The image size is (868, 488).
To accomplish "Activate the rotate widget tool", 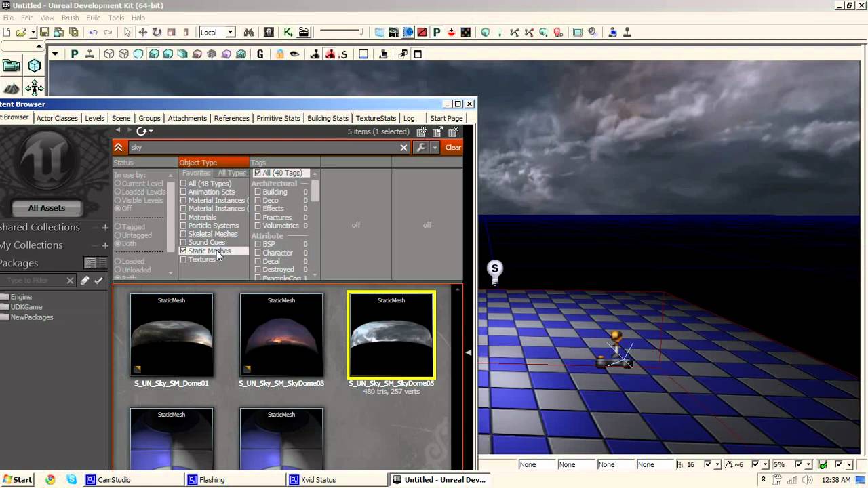I will tap(157, 32).
